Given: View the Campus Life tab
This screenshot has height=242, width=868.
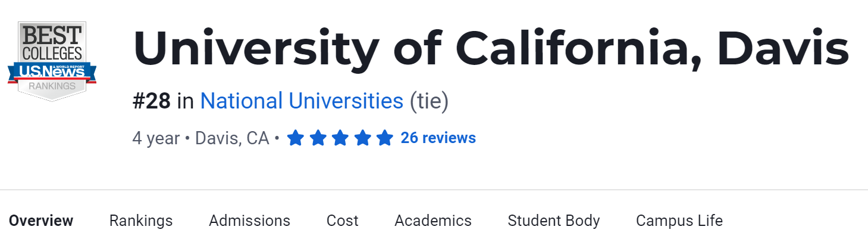Looking at the screenshot, I should click(x=679, y=221).
